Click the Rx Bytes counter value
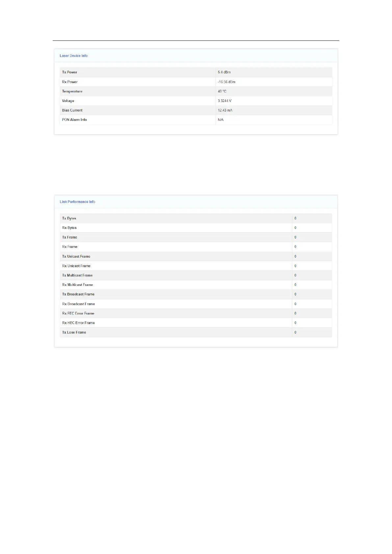 [295, 228]
